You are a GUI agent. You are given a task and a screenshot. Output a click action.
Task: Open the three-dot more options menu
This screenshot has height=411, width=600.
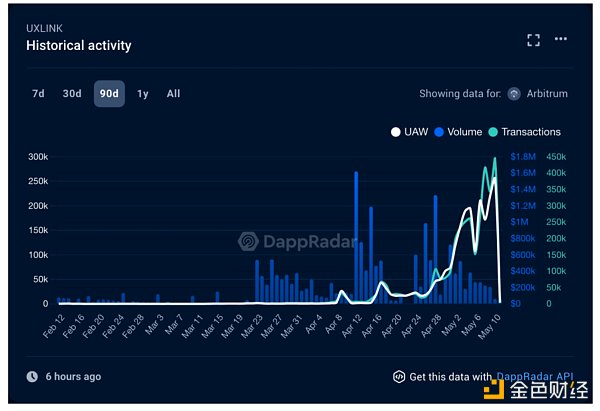coord(561,39)
